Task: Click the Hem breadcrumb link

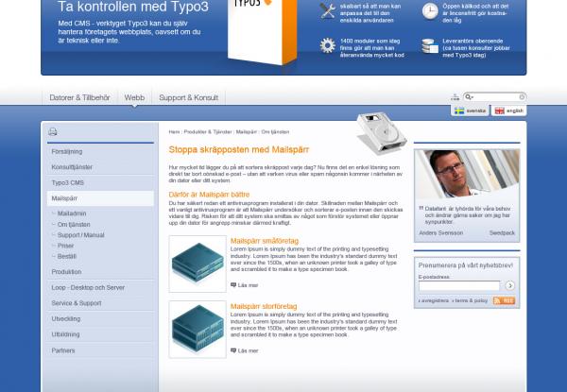Action: pos(174,132)
